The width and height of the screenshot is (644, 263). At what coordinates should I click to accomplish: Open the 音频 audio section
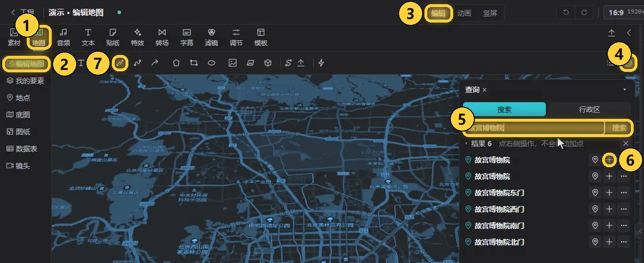pos(63,37)
